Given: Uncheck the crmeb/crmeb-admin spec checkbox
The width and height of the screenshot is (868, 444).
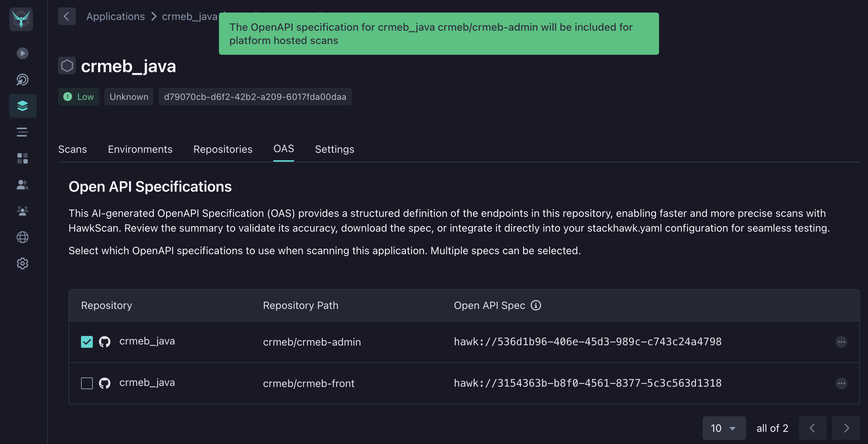Looking at the screenshot, I should tap(87, 342).
